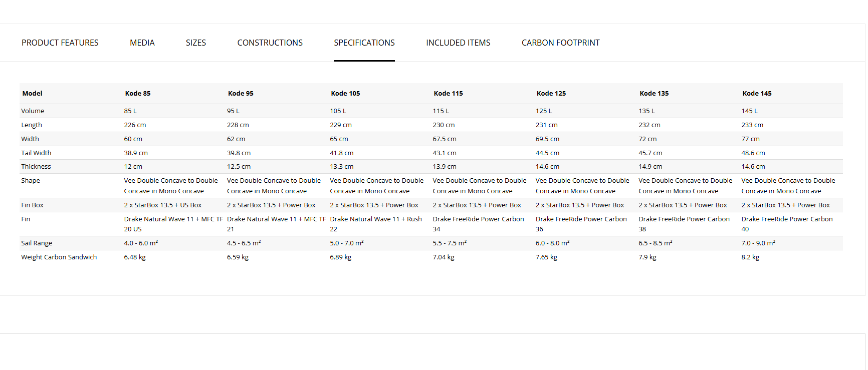
Task: Select the 13.9 cm thickness value
Action: 445,166
